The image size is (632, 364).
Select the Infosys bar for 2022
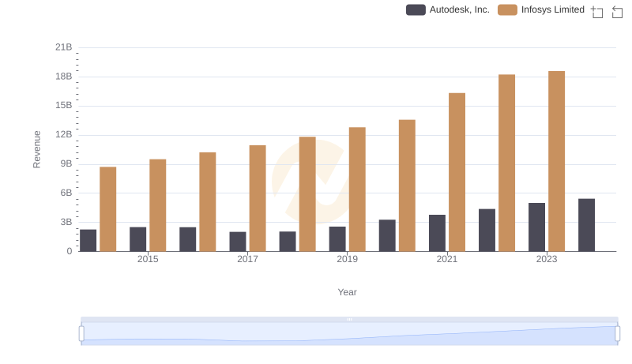[506, 163]
